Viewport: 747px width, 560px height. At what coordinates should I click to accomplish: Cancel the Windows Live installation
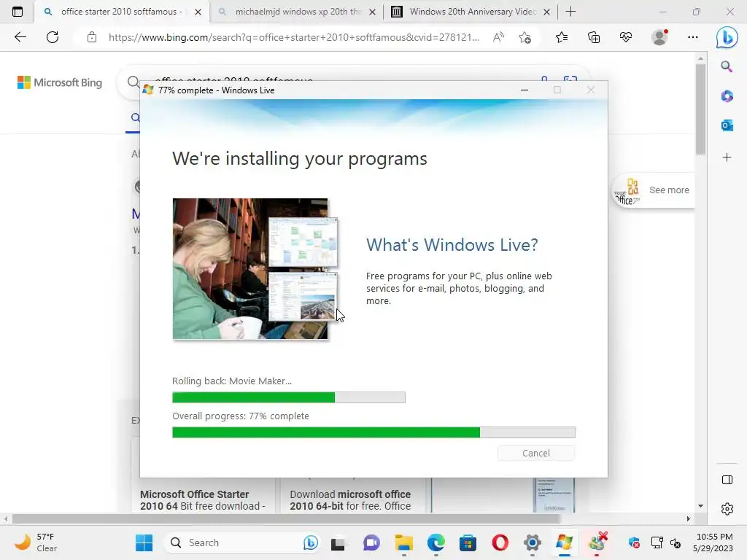536,454
